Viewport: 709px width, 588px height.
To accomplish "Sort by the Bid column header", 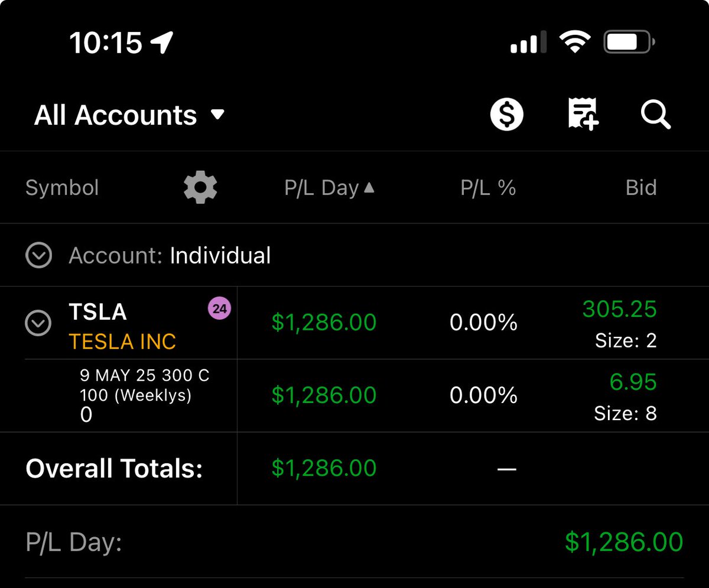I will click(641, 188).
